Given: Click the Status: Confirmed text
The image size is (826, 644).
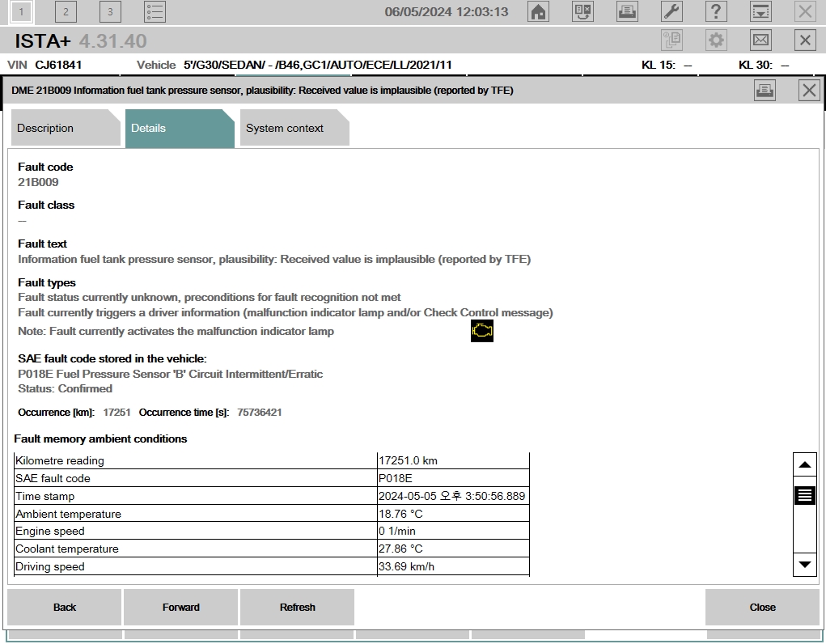Looking at the screenshot, I should pos(65,389).
